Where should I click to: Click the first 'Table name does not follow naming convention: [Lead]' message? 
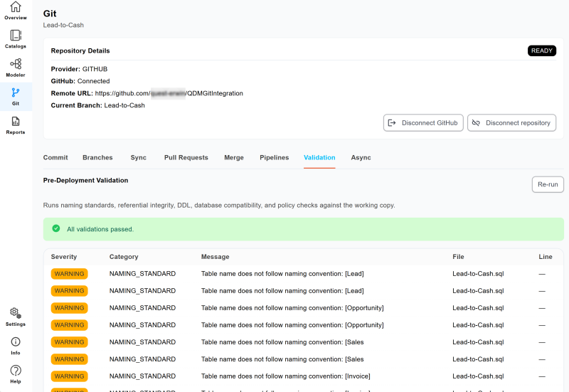coord(282,274)
